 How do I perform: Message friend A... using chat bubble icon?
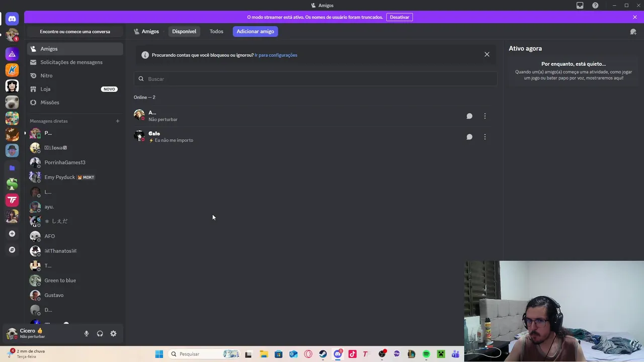(x=469, y=116)
